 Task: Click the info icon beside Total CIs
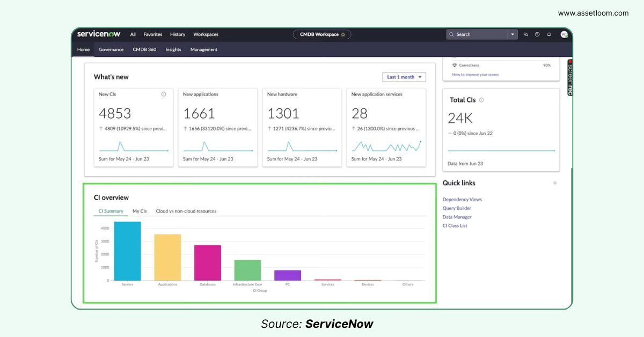click(481, 100)
